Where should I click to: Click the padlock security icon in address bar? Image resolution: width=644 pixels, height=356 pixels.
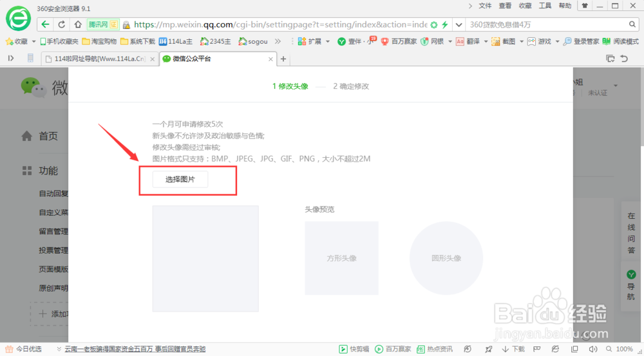pos(126,25)
